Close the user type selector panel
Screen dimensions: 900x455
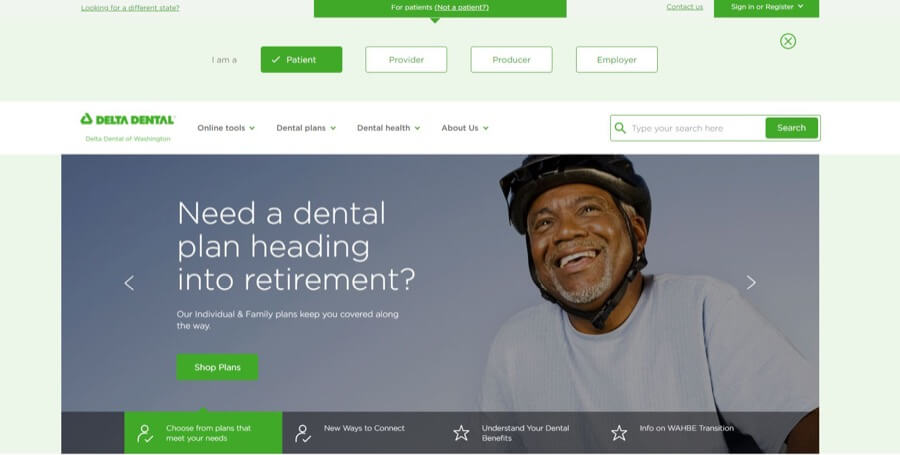[788, 41]
